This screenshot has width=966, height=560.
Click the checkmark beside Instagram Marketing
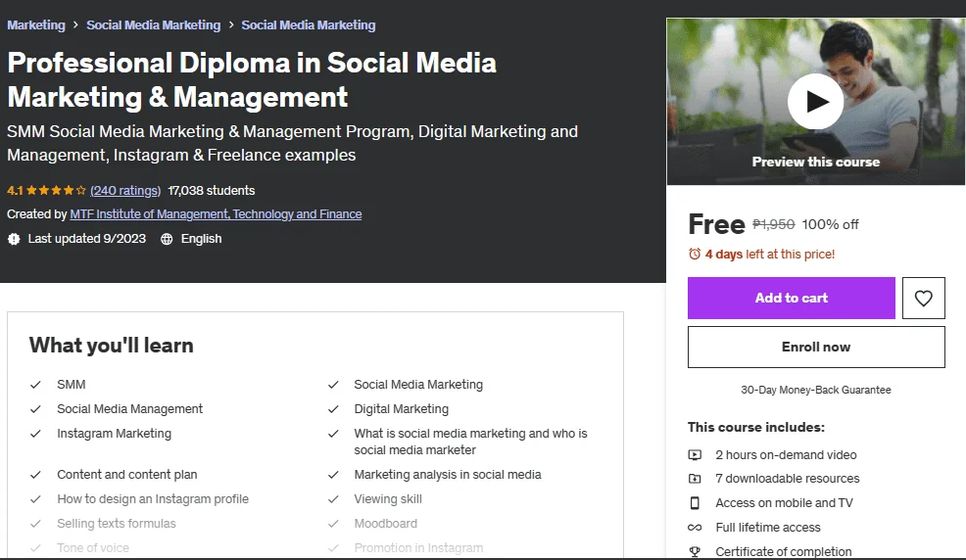coord(35,434)
